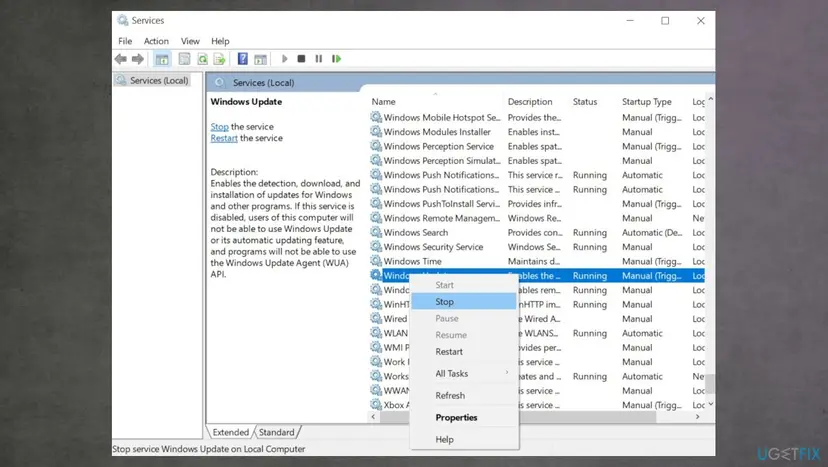Open the Action menu

coord(156,41)
